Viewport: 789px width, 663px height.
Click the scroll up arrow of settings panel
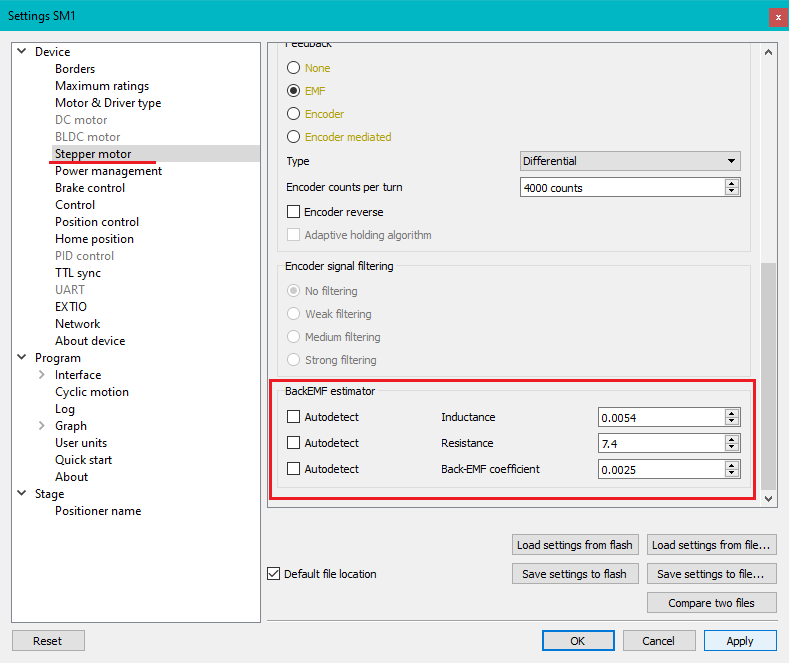(x=768, y=52)
